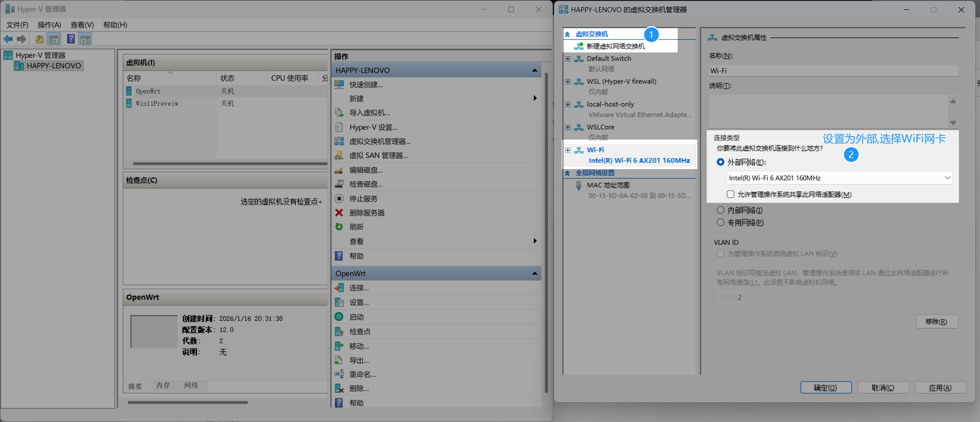
Task: Switch to the 内存 tab
Action: pyautogui.click(x=163, y=385)
